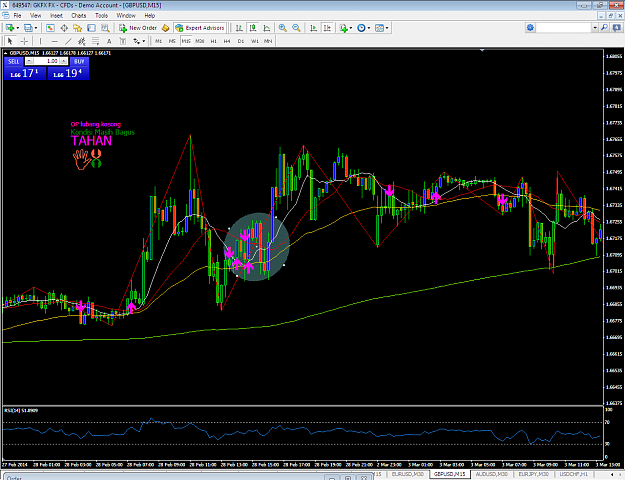Expand the Indicators dropdown arrow
This screenshot has height=480, width=625.
[351, 28]
